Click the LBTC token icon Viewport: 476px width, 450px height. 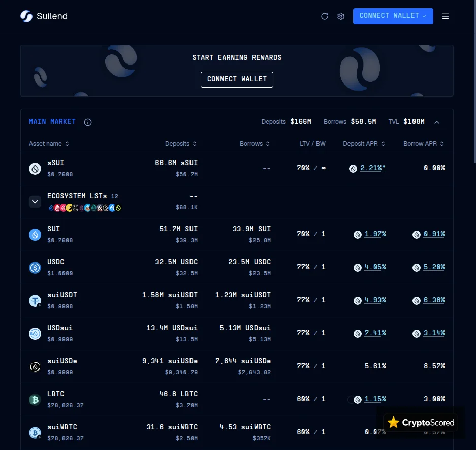pyautogui.click(x=35, y=400)
